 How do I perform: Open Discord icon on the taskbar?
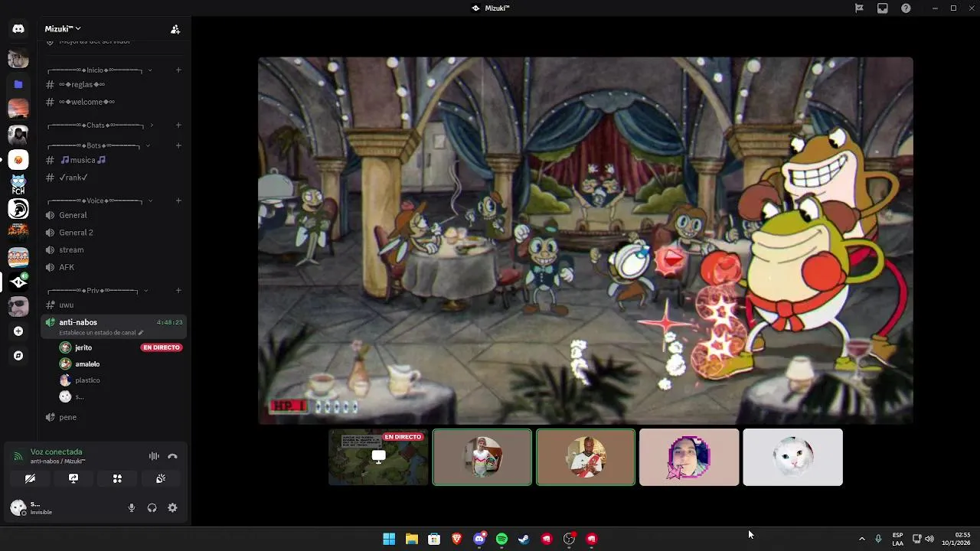coord(479,539)
